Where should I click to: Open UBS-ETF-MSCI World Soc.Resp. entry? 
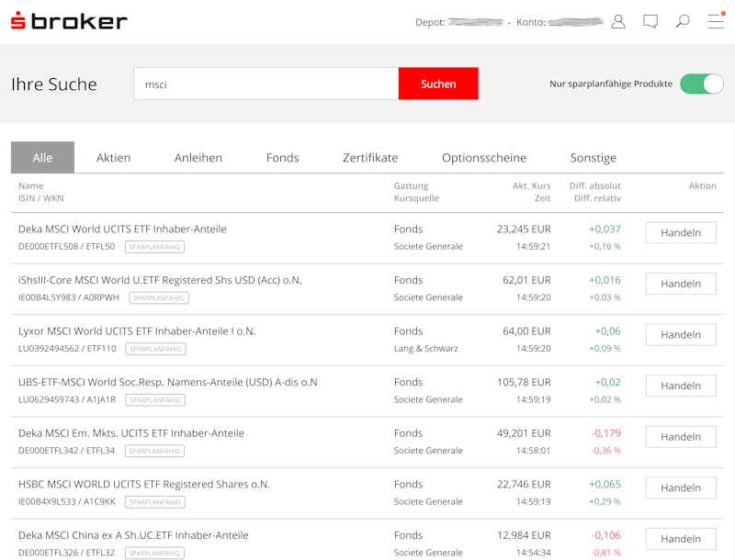click(x=168, y=382)
